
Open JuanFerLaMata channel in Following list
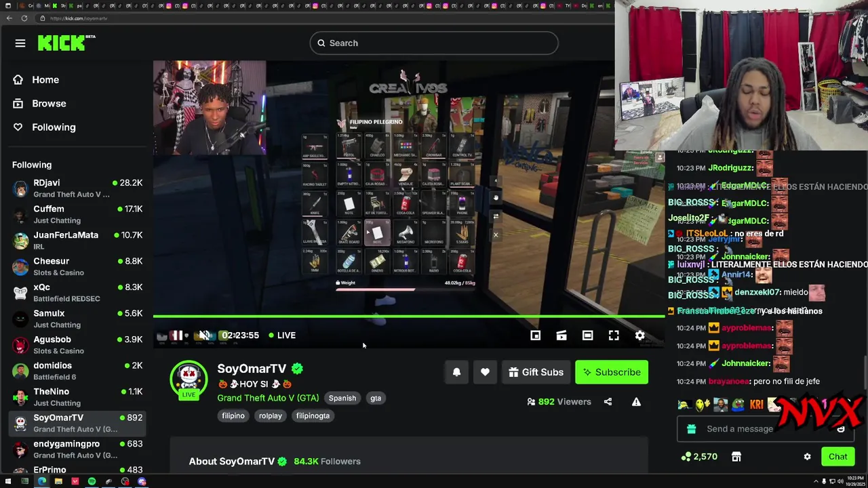[x=78, y=241]
